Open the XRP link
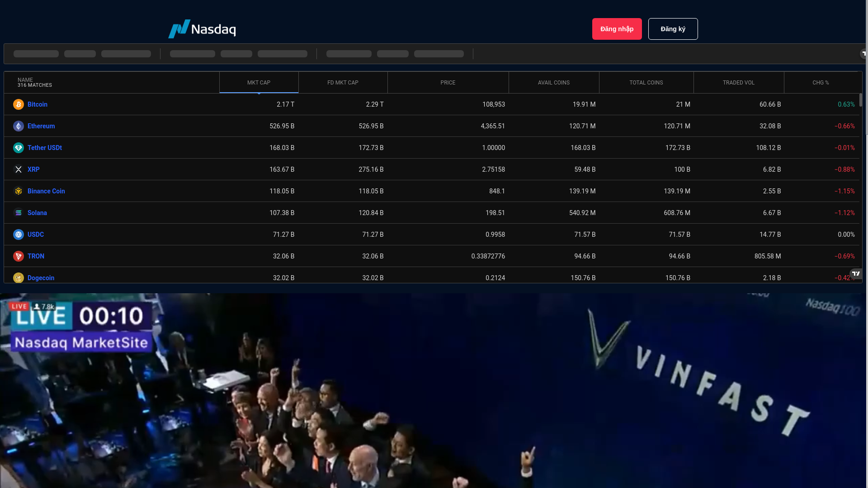Viewport: 868px width, 488px height. click(33, 169)
